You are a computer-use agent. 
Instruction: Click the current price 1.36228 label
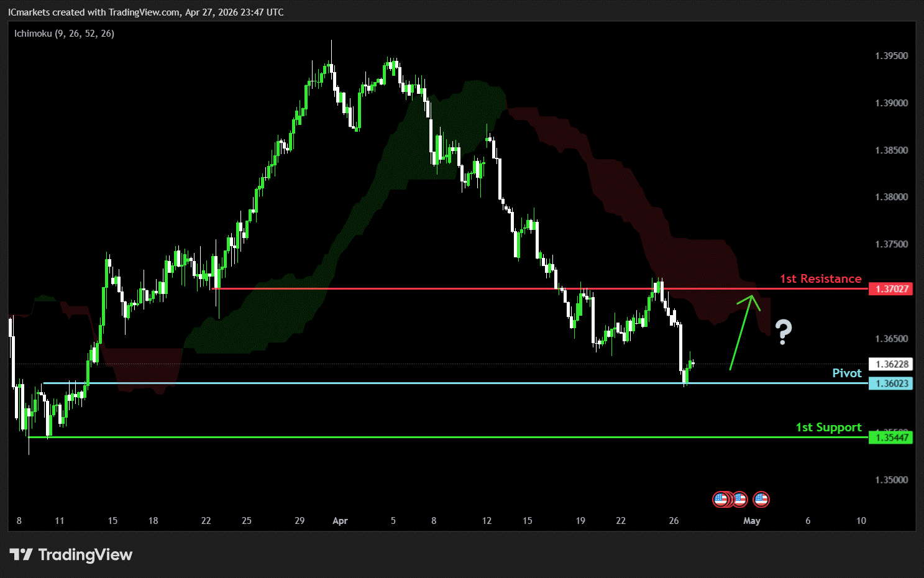click(891, 364)
